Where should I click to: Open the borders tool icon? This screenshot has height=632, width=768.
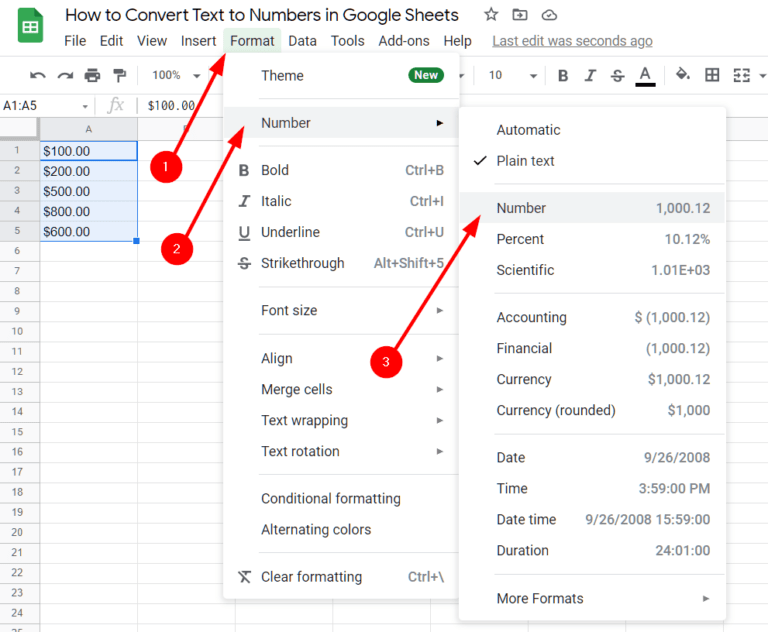pos(712,75)
